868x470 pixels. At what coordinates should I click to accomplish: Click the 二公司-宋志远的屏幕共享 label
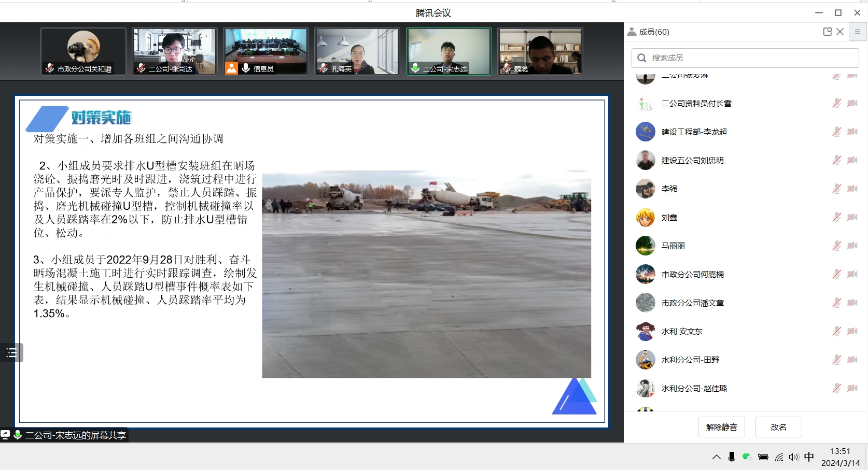[76, 435]
